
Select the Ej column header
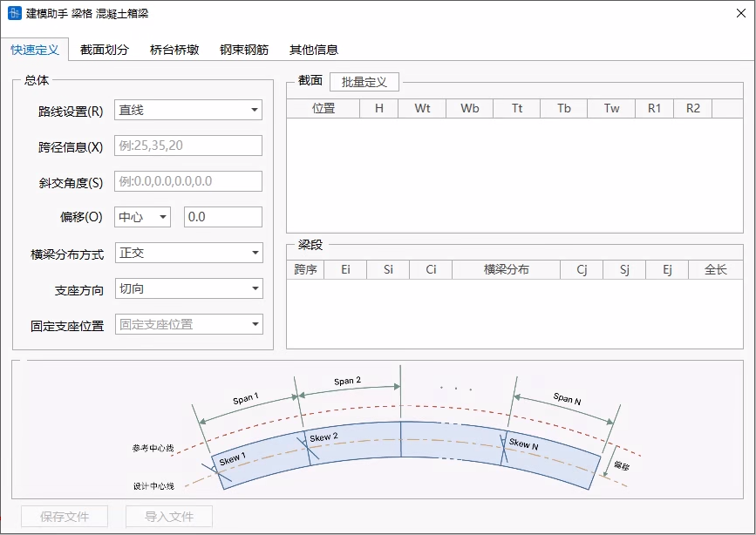point(667,269)
